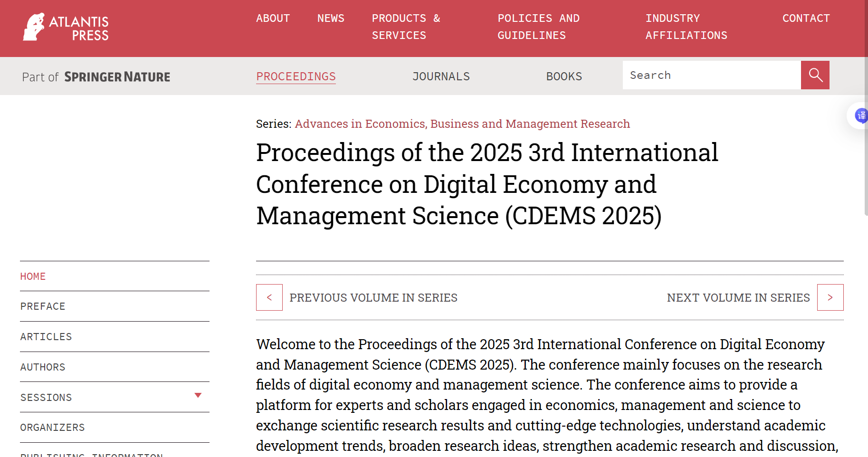Go to previous volume arrow button

click(x=269, y=297)
